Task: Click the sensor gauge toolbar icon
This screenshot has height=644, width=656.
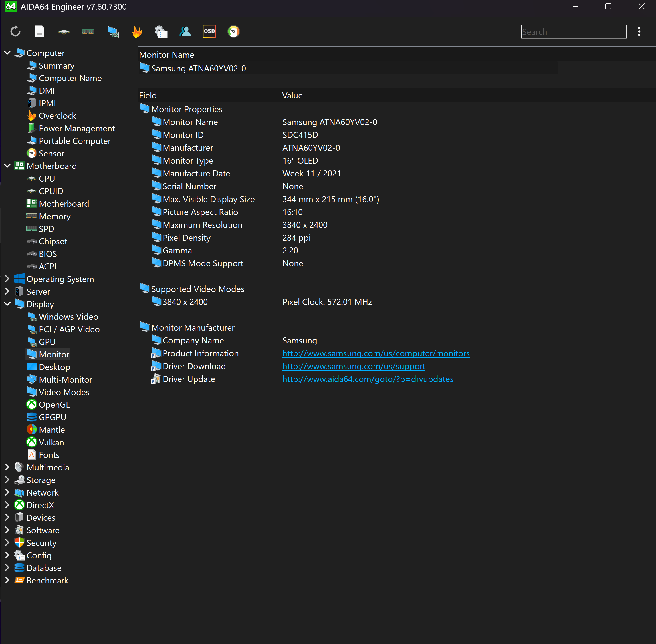Action: click(233, 31)
